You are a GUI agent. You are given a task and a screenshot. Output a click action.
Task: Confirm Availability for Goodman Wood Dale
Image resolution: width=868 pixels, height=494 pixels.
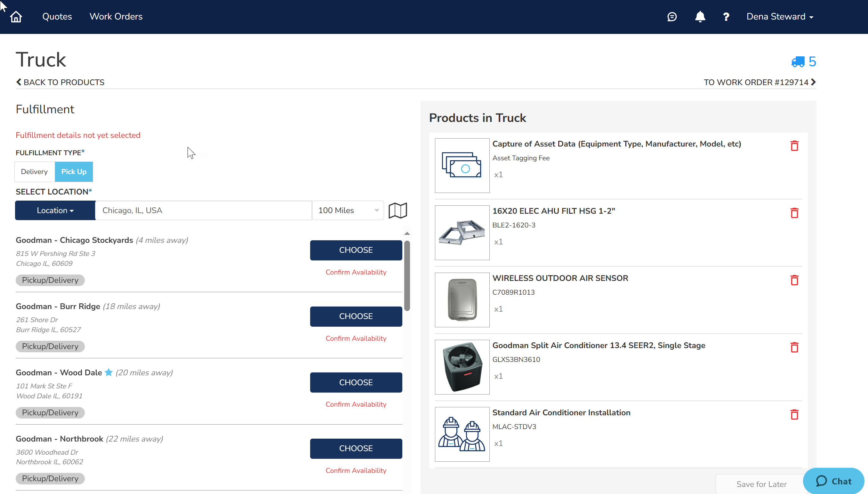pyautogui.click(x=356, y=404)
